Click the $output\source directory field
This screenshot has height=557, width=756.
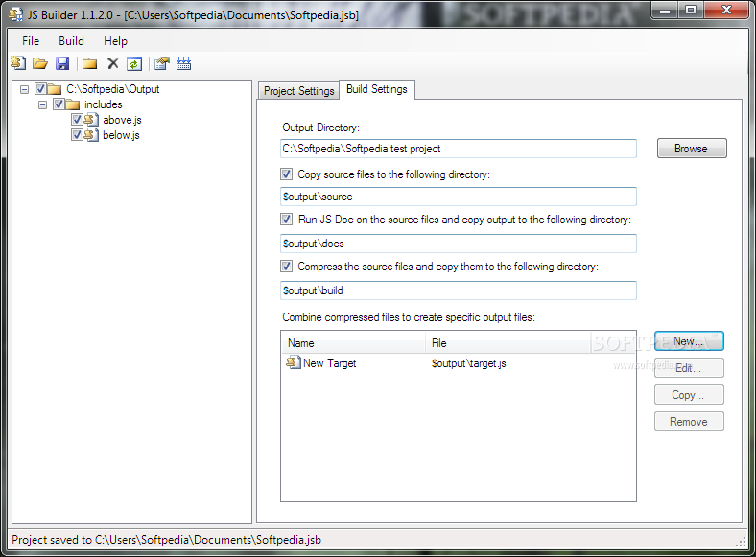(x=459, y=197)
